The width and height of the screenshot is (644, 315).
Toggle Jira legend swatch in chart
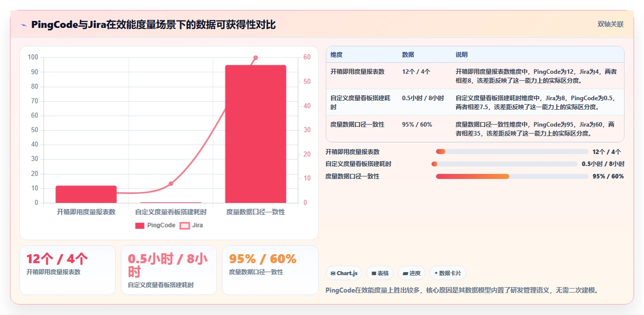click(x=185, y=225)
